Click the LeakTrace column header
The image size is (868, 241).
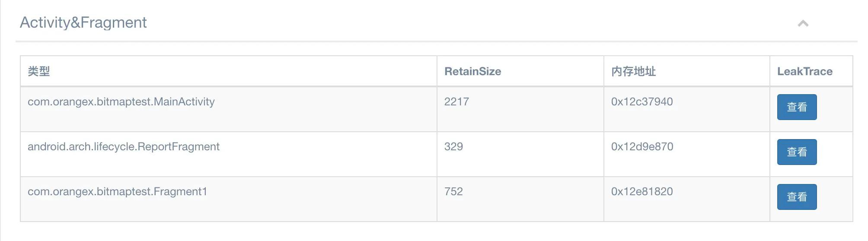(x=804, y=71)
